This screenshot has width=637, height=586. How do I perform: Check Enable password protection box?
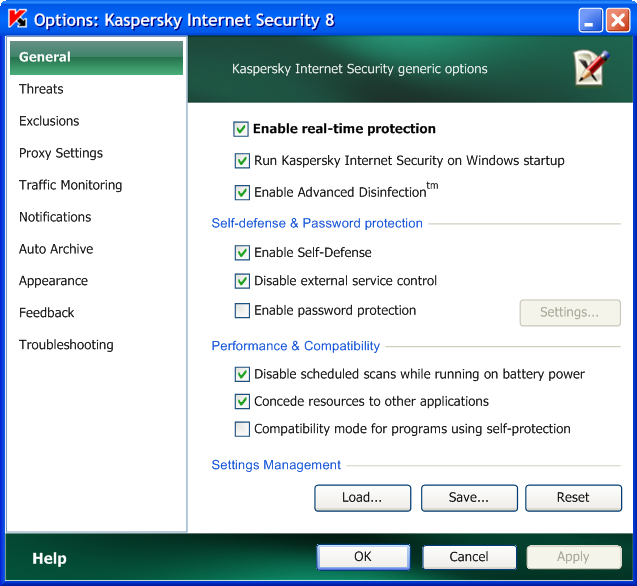click(242, 311)
